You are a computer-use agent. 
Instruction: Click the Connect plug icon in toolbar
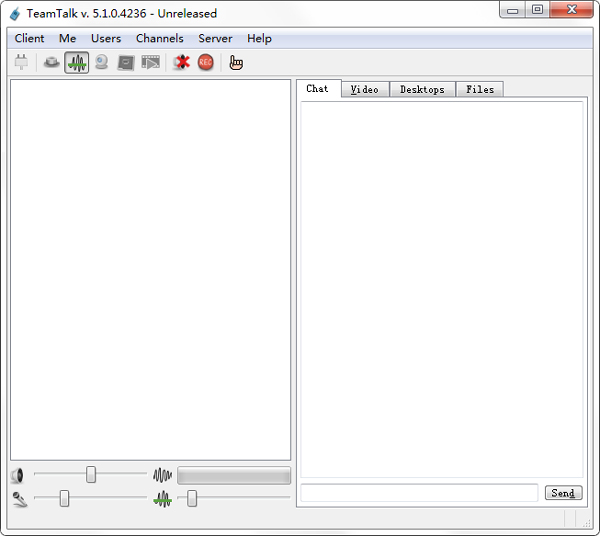click(x=22, y=62)
